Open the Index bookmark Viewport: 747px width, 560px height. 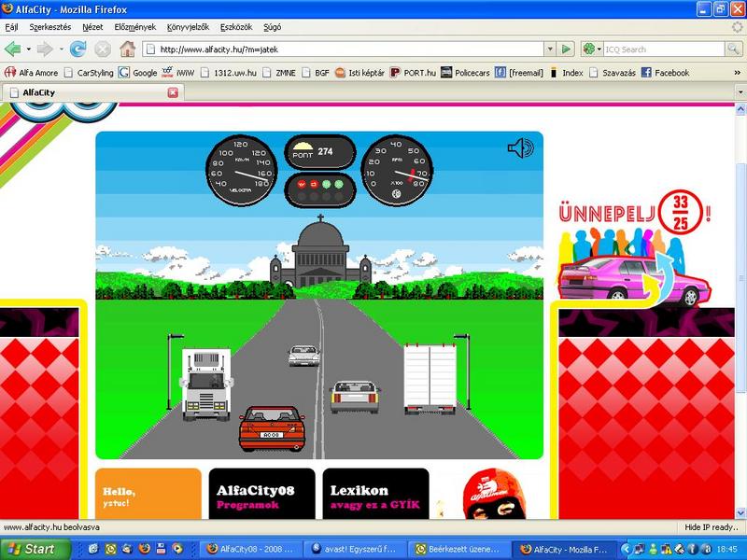click(566, 73)
